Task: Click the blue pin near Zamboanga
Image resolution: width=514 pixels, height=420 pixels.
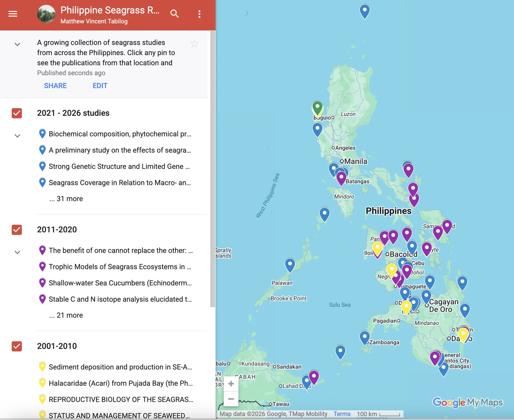Action: (365, 338)
